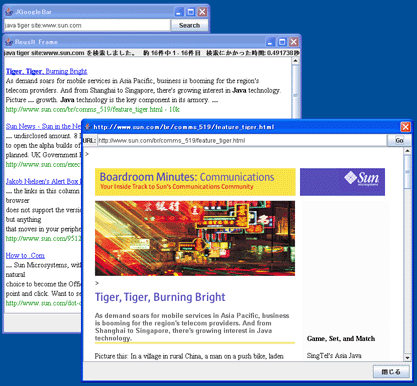Maximize the JGoogleBar window
Viewport: 417px width, 386px height.
coord(191,12)
